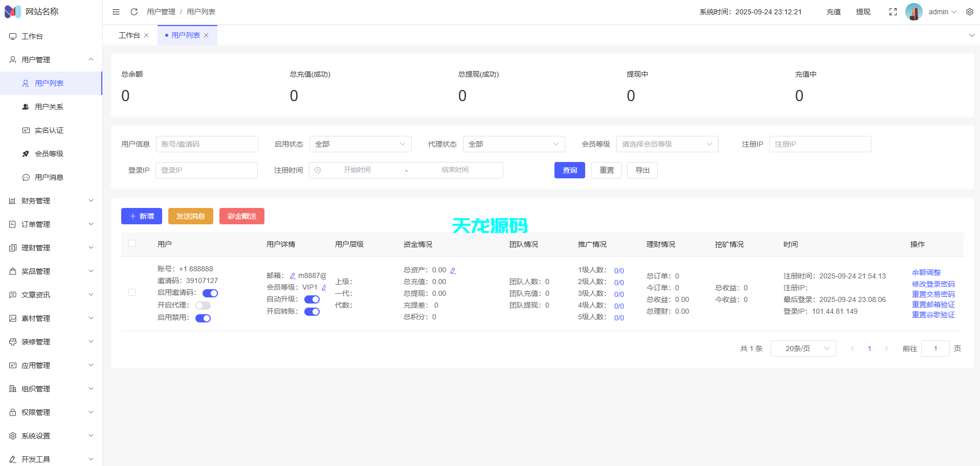Screen dimensions: 980x466
Task: Click the 会员等级 rocket icon in the sidebar
Action: click(26, 153)
